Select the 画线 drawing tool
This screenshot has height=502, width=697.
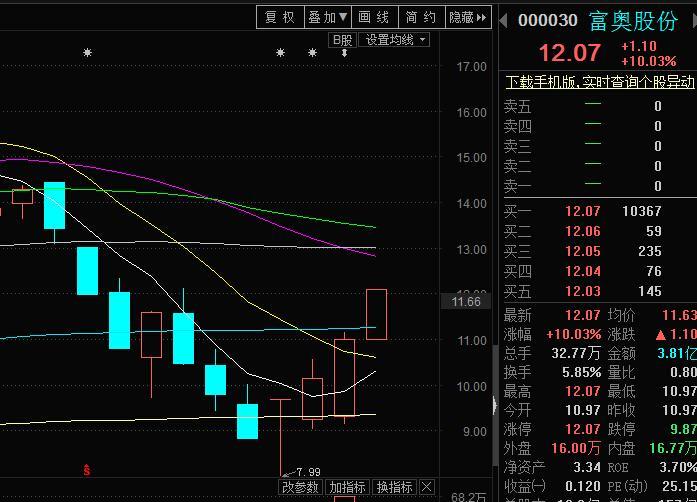pos(374,17)
